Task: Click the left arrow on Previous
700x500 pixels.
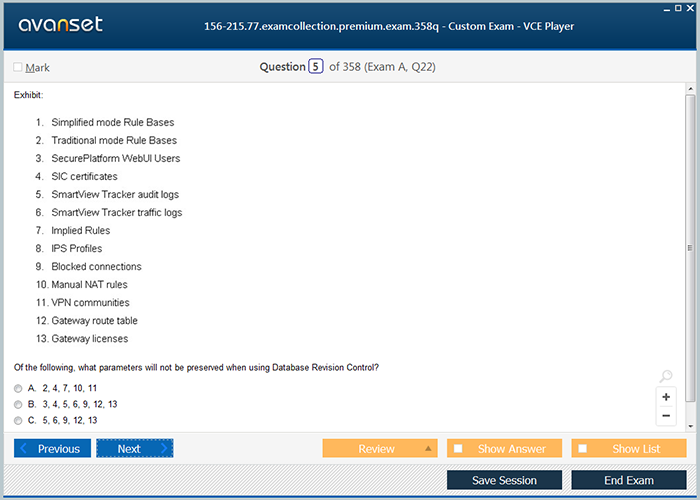Action: (25, 449)
